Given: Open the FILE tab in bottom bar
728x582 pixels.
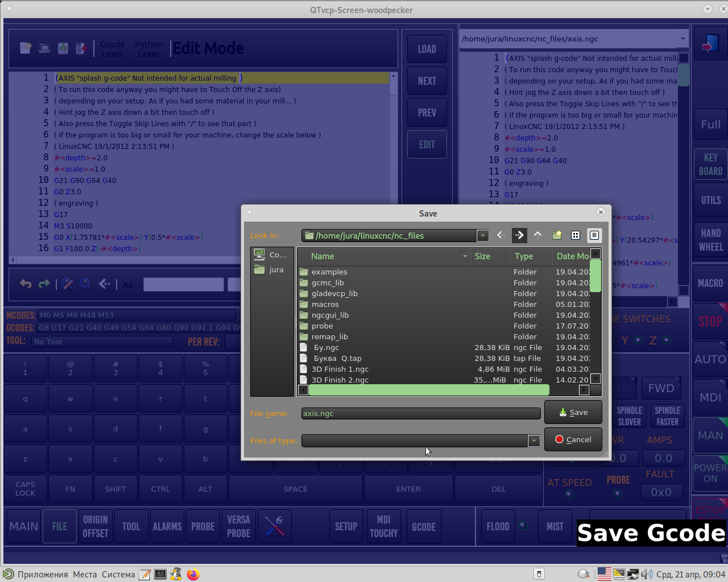Looking at the screenshot, I should coord(60,526).
